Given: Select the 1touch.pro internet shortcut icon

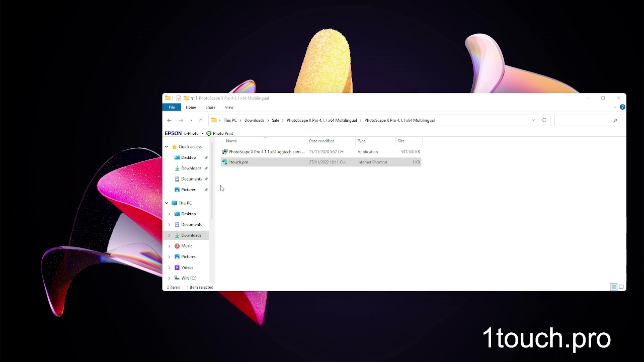Looking at the screenshot, I should [225, 162].
